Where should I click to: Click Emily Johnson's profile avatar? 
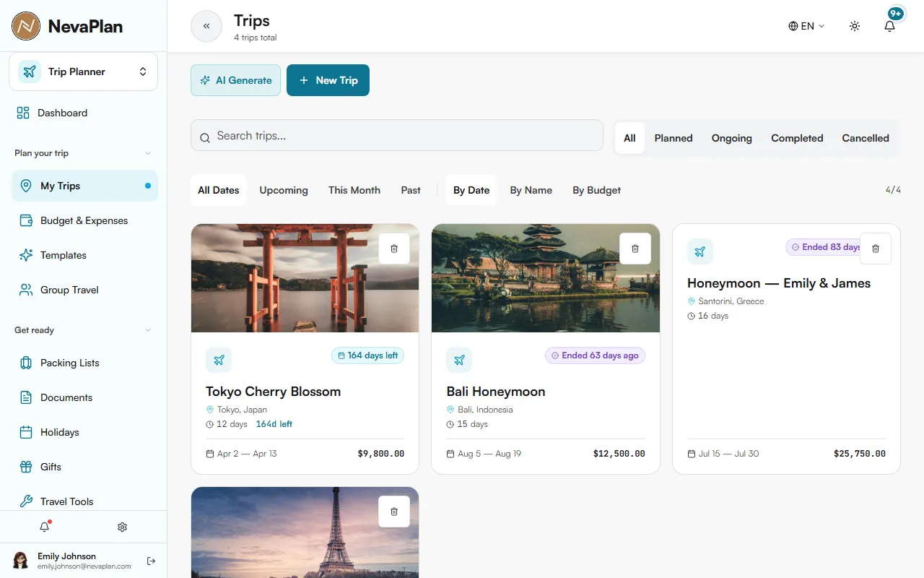[21, 561]
